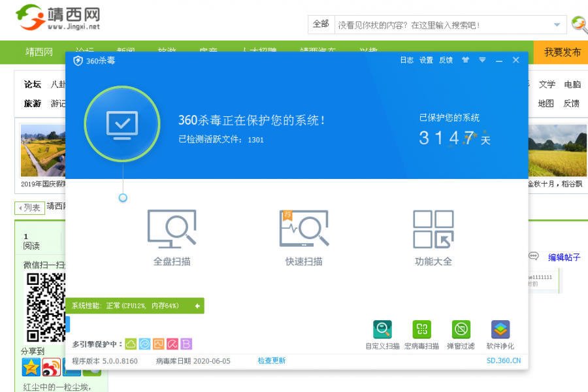Click the protection status monitor circle
This screenshot has height=392, width=588.
pos(122,123)
